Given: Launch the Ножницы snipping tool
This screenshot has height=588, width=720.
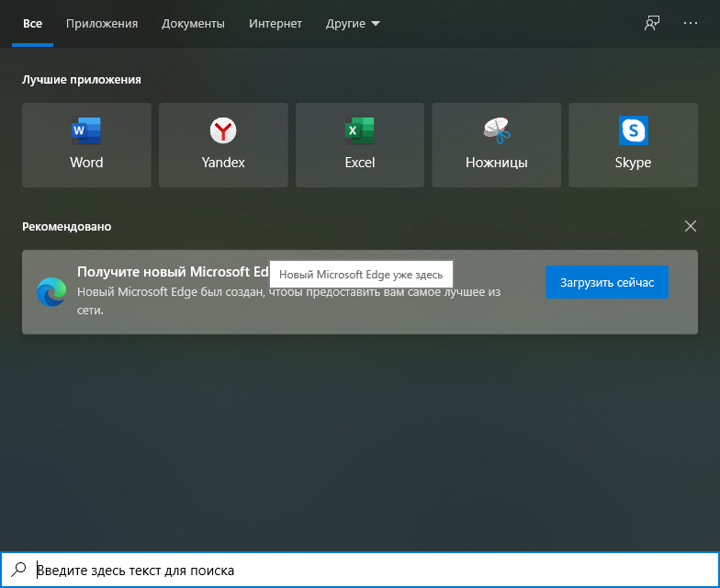Looking at the screenshot, I should click(496, 145).
